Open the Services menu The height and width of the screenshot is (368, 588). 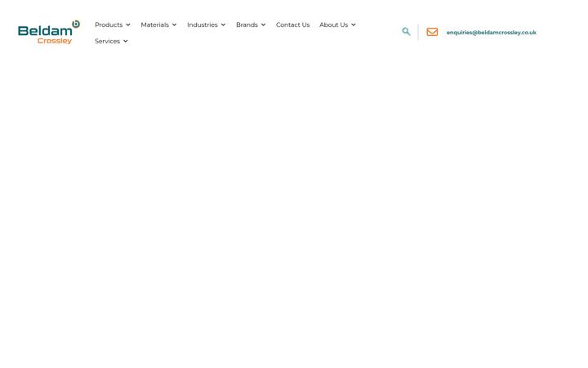tap(107, 41)
